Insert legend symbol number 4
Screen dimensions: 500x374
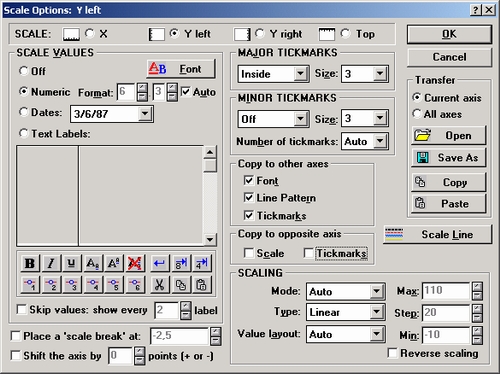click(x=92, y=285)
